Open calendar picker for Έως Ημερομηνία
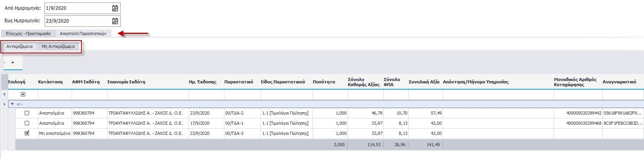The image size is (644, 159). 115,21
